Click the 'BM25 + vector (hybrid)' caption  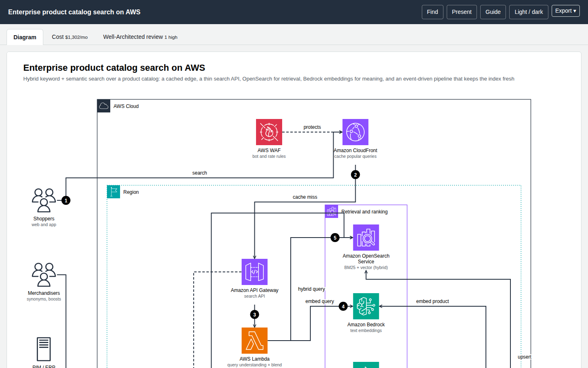pyautogui.click(x=366, y=267)
